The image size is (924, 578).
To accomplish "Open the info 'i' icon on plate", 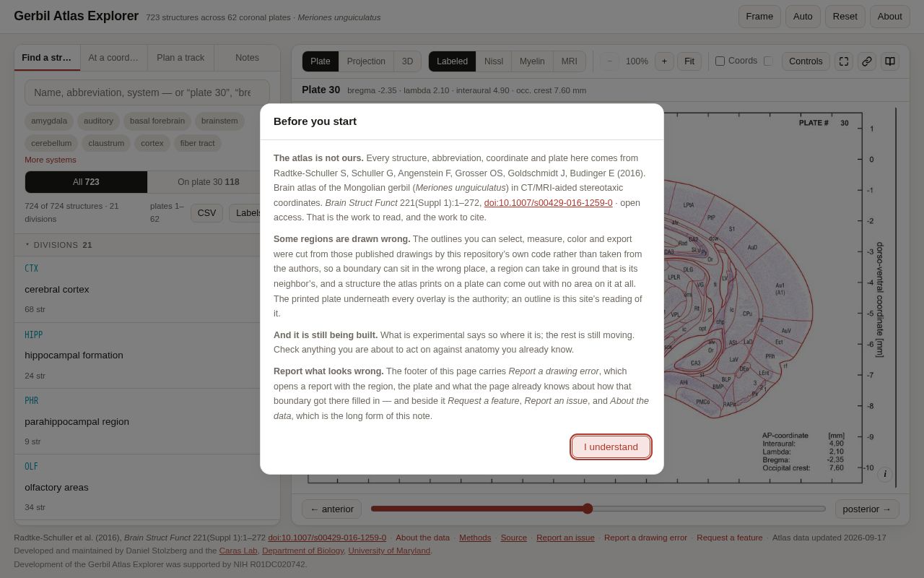I will point(885,475).
